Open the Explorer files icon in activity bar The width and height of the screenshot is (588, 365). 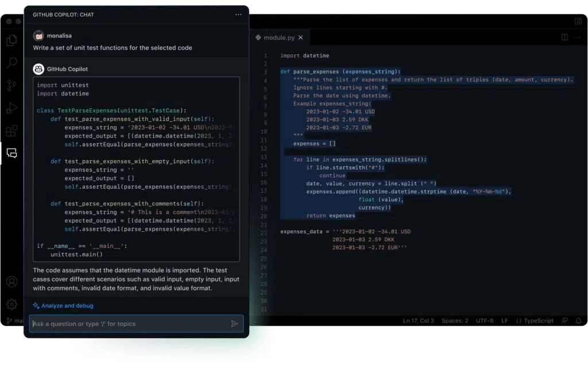coord(11,40)
